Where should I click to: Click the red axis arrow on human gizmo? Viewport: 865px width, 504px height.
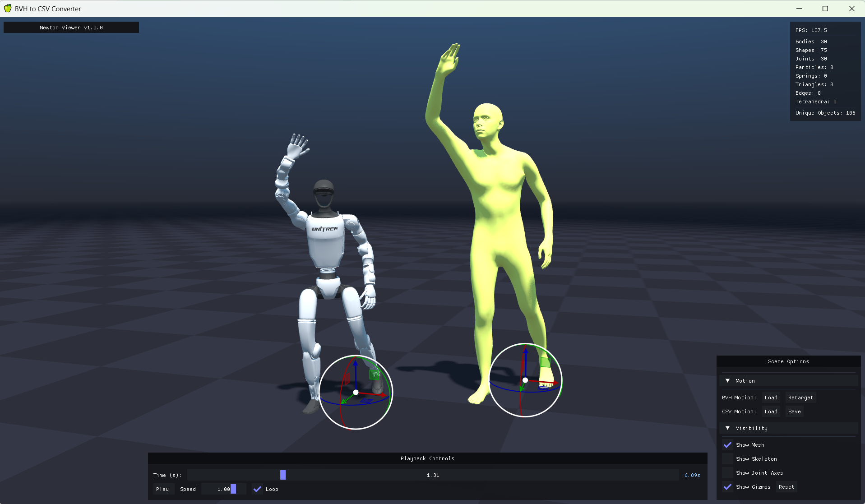[543, 382]
